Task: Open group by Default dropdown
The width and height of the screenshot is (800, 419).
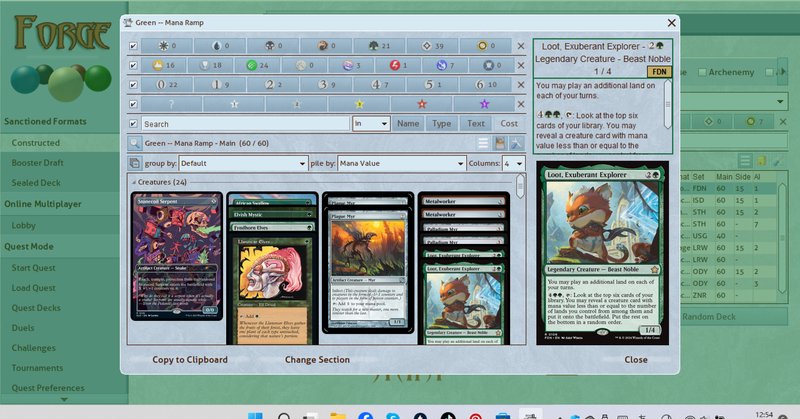Action: 243,163
